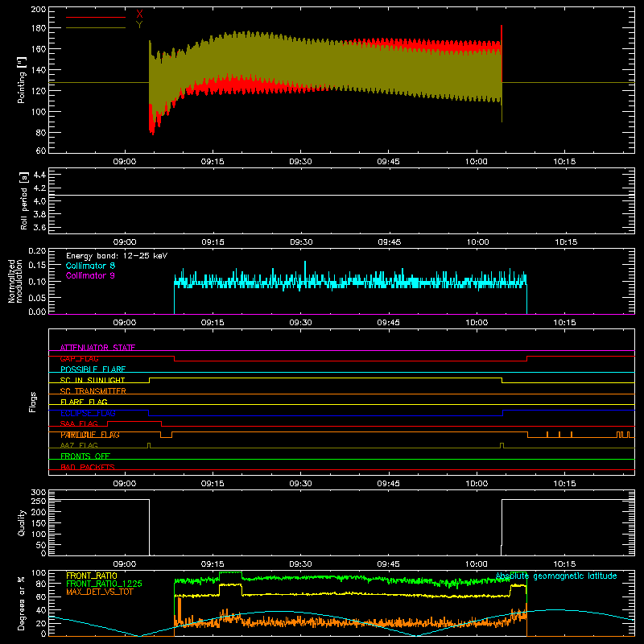Click the "Quality" axis title
The height and width of the screenshot is (644, 644).
click(22, 522)
